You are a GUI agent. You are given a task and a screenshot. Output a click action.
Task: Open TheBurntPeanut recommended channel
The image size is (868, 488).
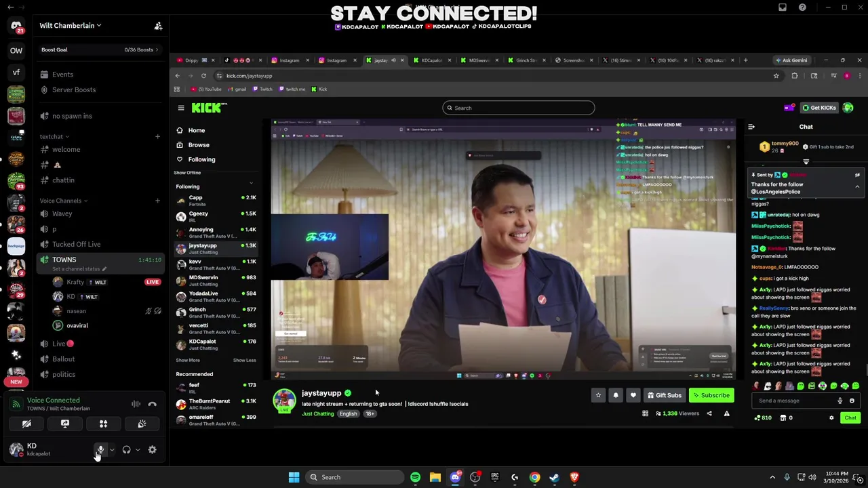(x=216, y=404)
